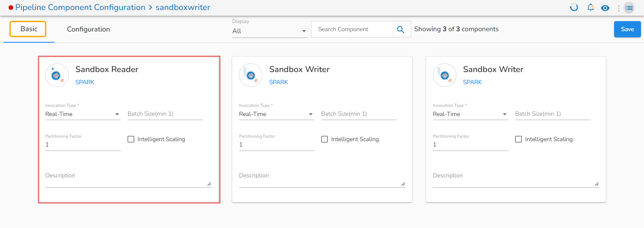The height and width of the screenshot is (228, 644).
Task: Click the red status dot before title
Action: click(11, 8)
